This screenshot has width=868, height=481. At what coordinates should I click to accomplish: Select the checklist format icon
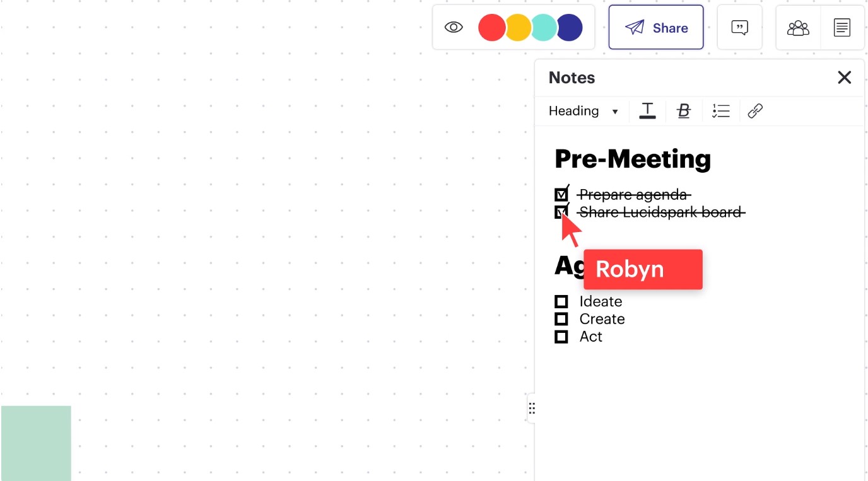720,111
